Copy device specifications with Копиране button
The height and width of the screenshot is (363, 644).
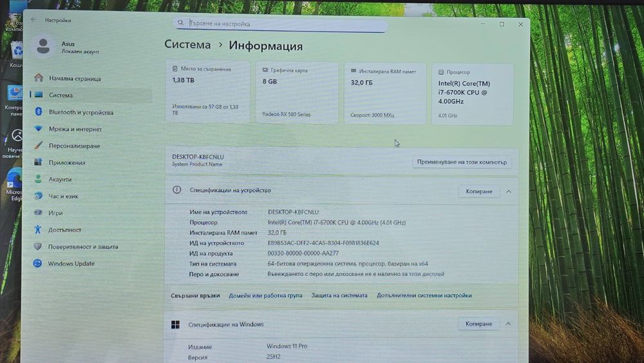[x=479, y=191]
